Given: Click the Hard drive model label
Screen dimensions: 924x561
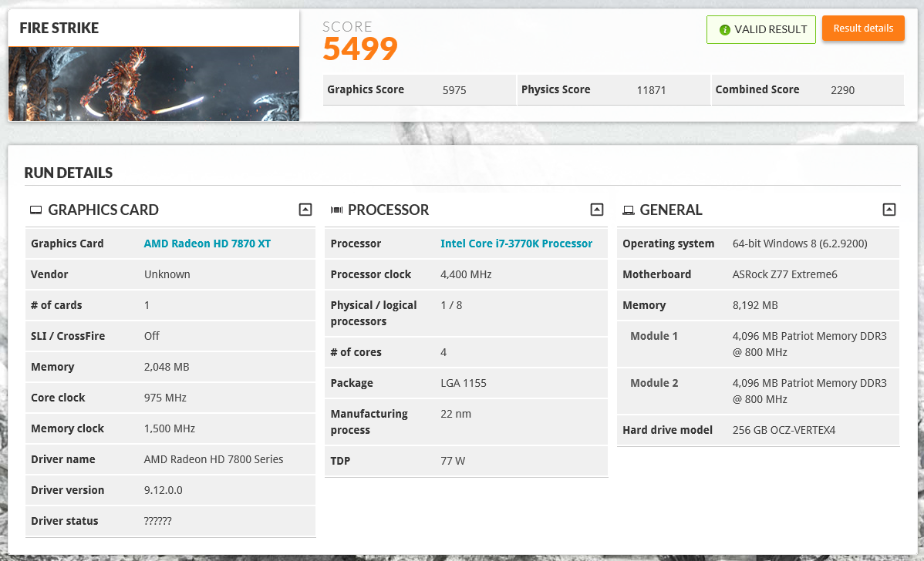Looking at the screenshot, I should (667, 430).
